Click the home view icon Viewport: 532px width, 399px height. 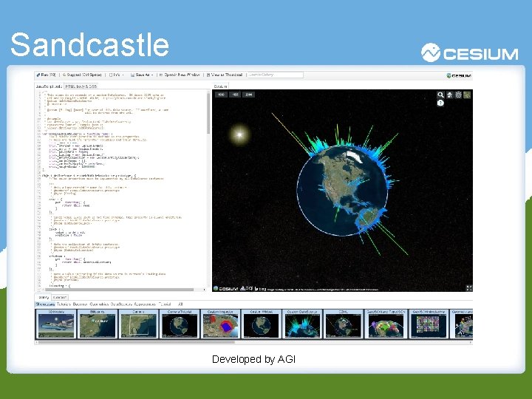tap(449, 95)
